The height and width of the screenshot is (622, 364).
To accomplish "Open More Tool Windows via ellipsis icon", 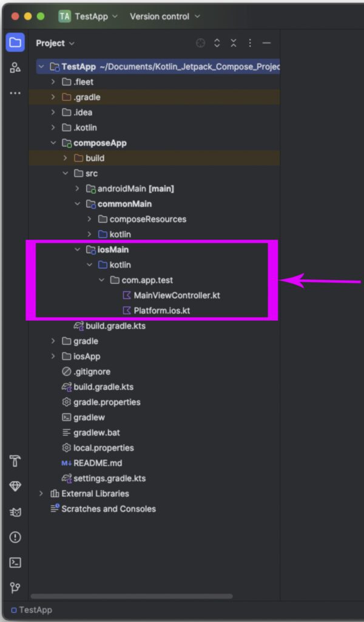I will click(15, 92).
